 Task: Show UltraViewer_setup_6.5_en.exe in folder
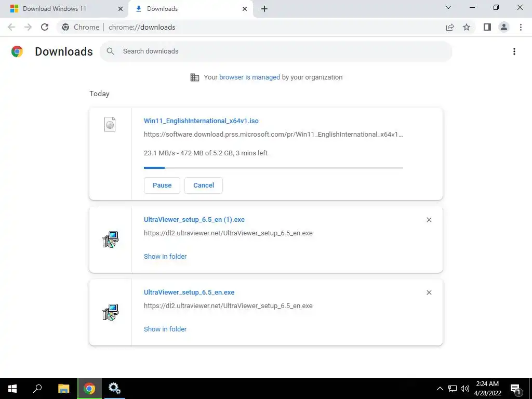pyautogui.click(x=165, y=329)
